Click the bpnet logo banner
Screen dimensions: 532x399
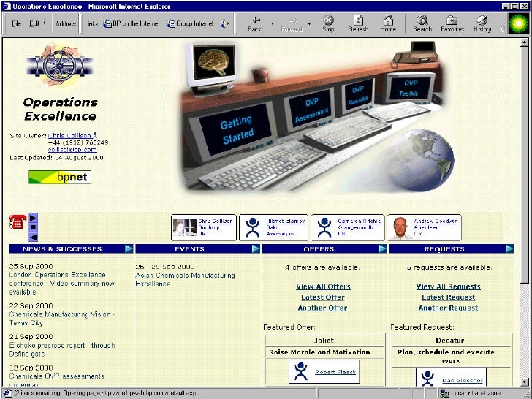pyautogui.click(x=60, y=177)
